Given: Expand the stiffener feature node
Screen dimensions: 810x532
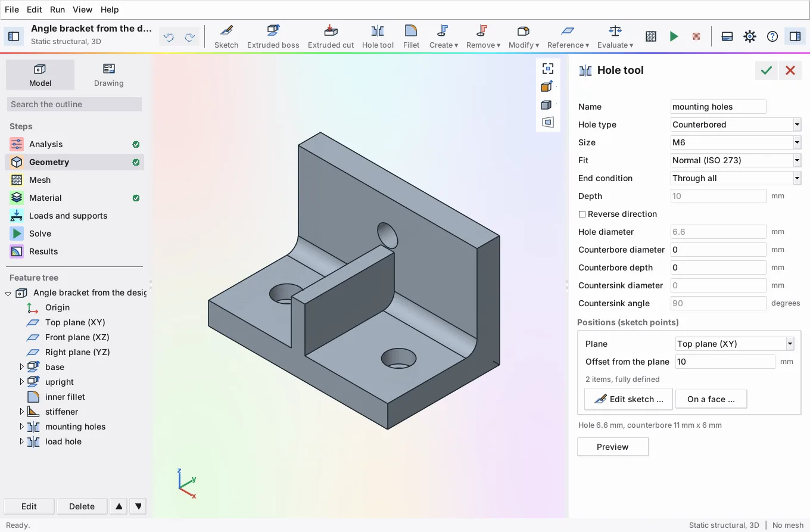Looking at the screenshot, I should [x=22, y=412].
